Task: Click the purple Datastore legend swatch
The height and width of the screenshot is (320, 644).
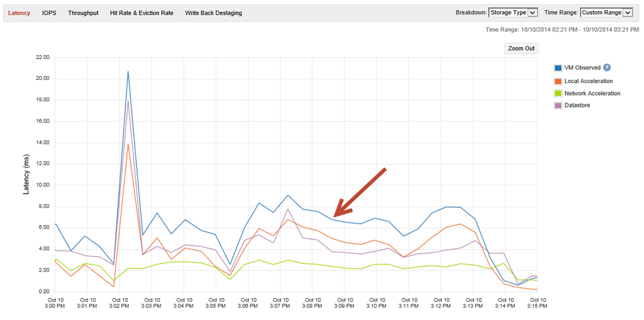Action: pos(558,106)
